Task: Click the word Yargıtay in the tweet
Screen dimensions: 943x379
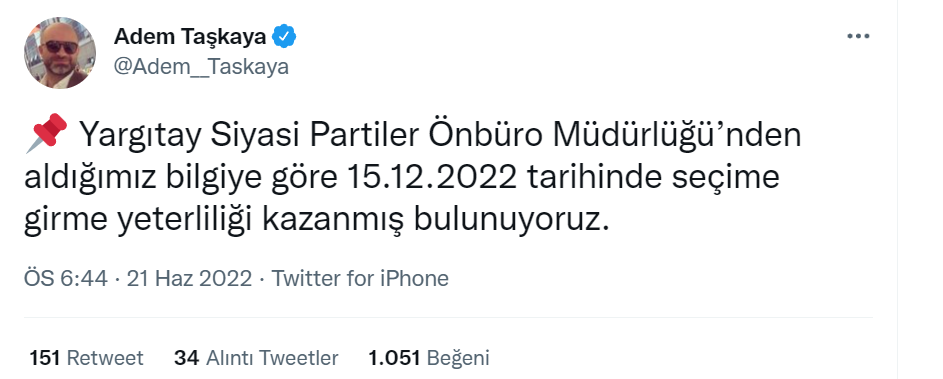Action: pyautogui.click(x=141, y=135)
